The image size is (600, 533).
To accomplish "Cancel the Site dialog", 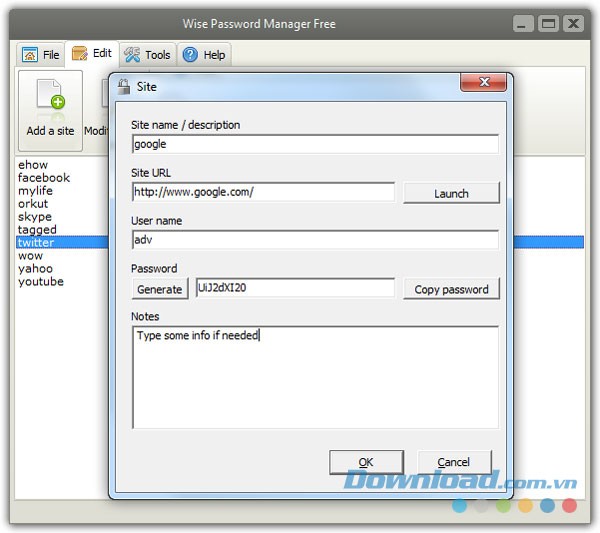I will coord(454,462).
